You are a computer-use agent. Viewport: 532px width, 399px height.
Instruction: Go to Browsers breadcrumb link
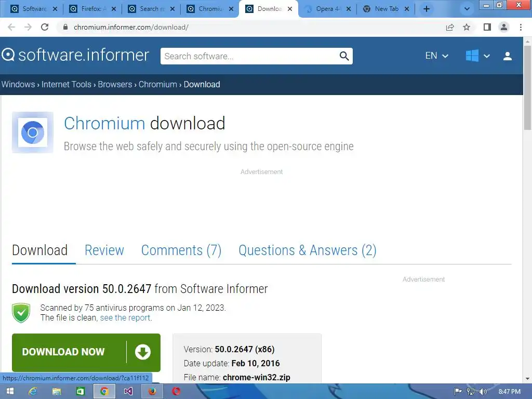[115, 84]
